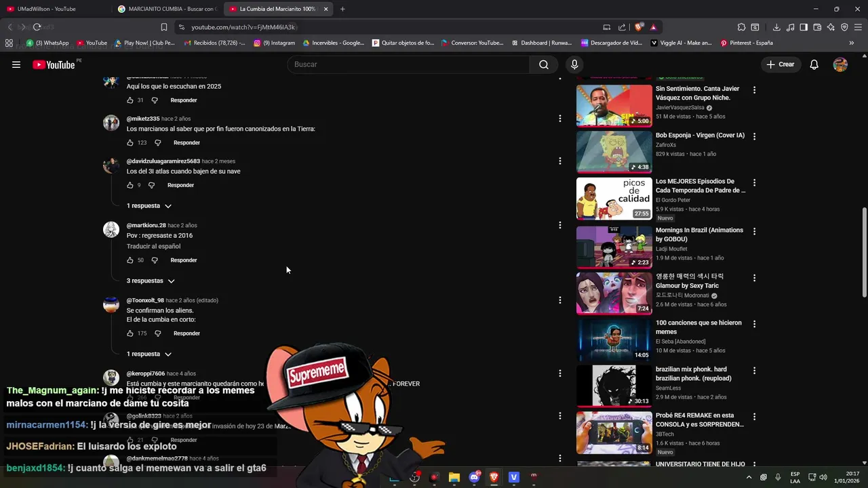Open options for 'Bob Esponja - Virgen' video

754,136
